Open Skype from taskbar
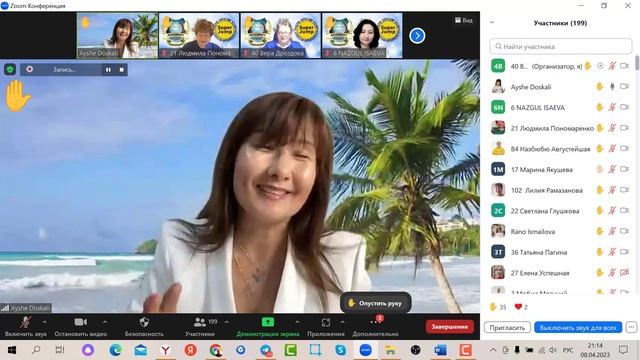640x360 pixels. (x=340, y=350)
